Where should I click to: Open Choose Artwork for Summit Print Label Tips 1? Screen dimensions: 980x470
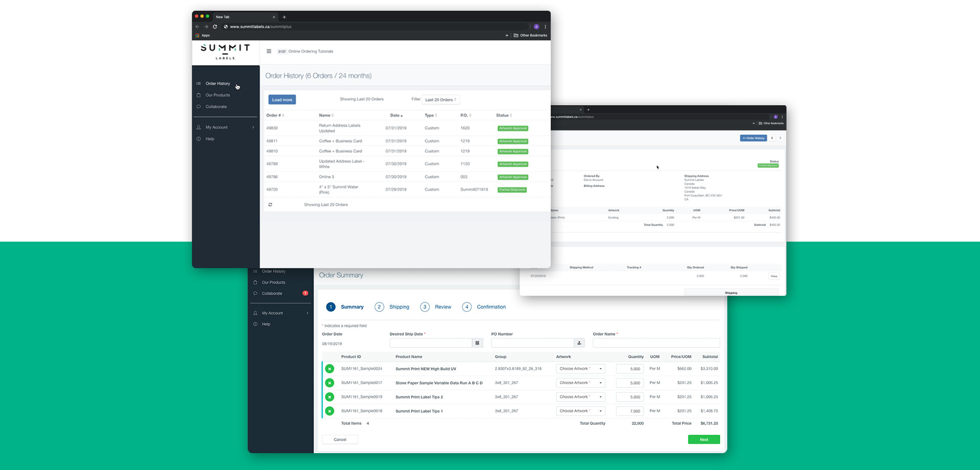pyautogui.click(x=580, y=411)
